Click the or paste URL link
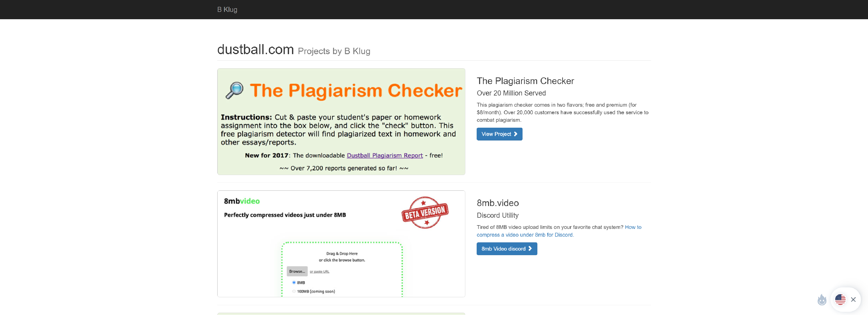This screenshot has width=868, height=315. [319, 272]
